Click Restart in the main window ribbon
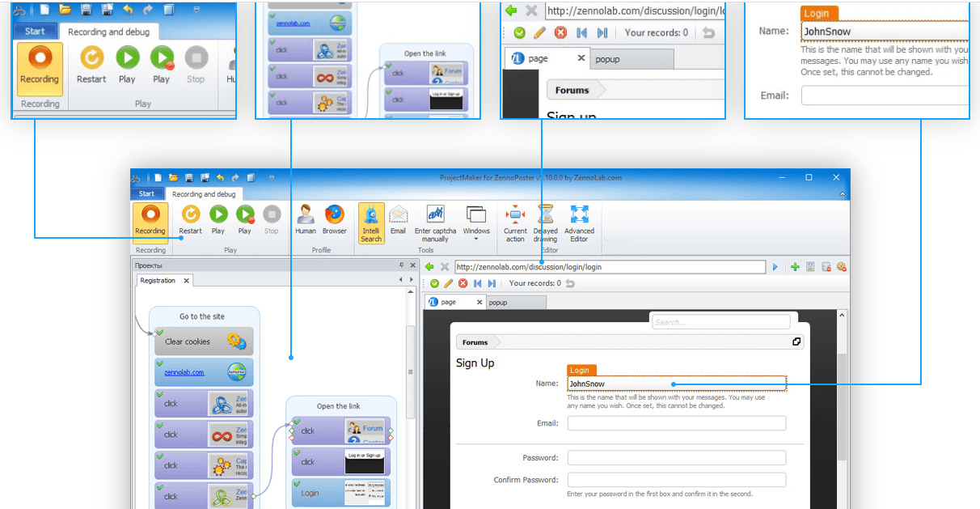Viewport: 980px width, 509px height. pos(191,220)
